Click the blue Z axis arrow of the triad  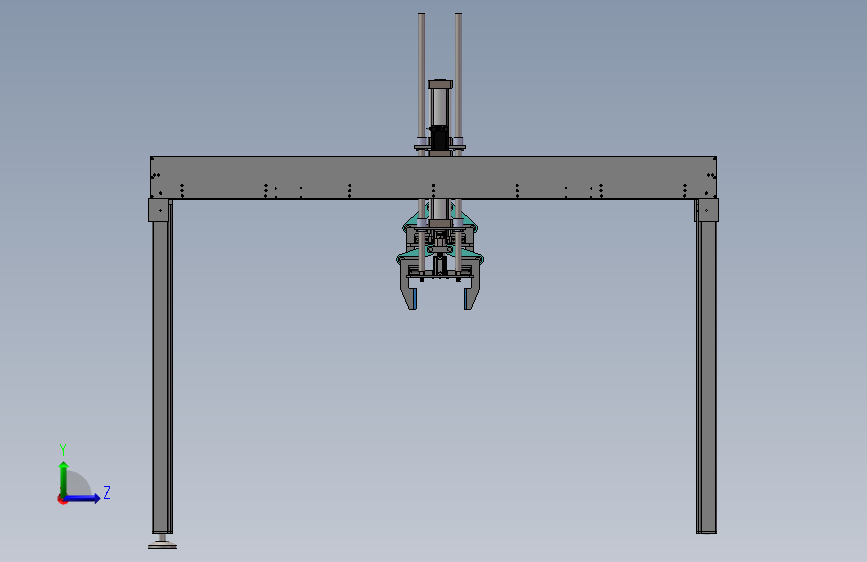[82, 498]
